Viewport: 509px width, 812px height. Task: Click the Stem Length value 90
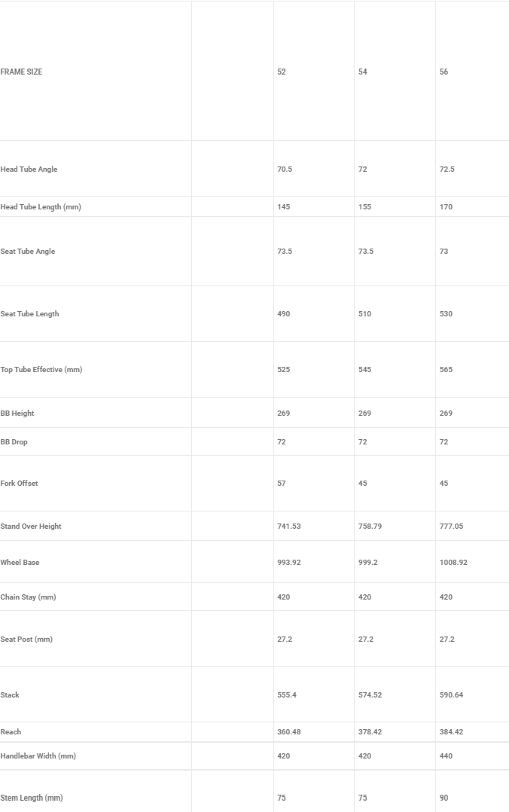coord(444,798)
